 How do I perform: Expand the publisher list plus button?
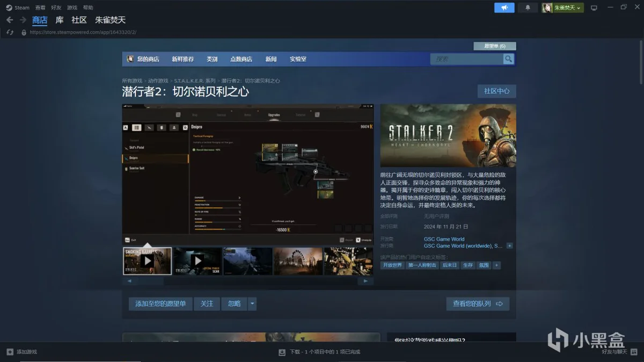(x=509, y=246)
